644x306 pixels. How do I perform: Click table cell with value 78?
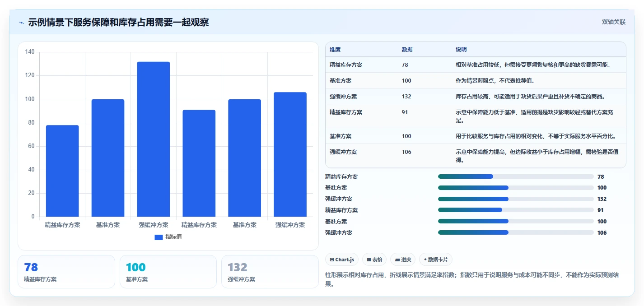coord(405,65)
